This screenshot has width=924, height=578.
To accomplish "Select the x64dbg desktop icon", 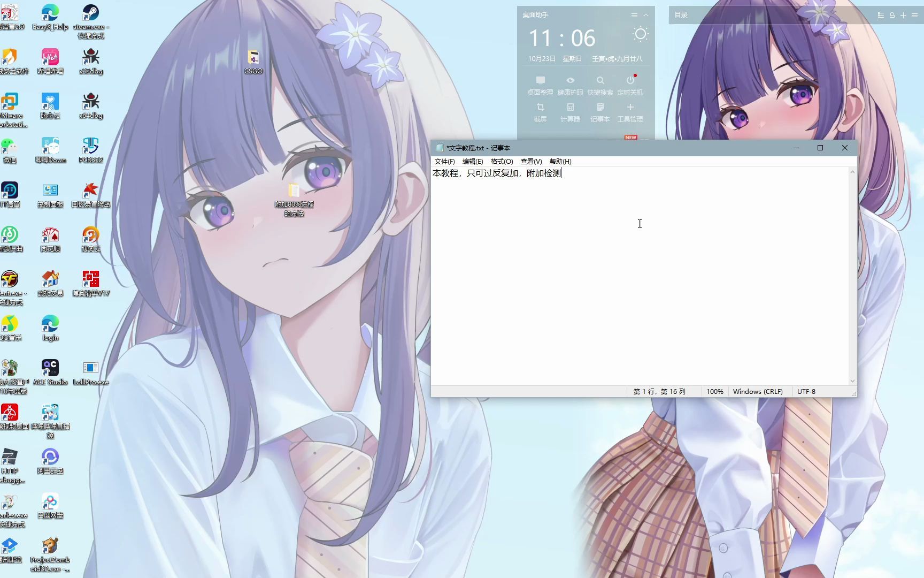I will pyautogui.click(x=91, y=105).
